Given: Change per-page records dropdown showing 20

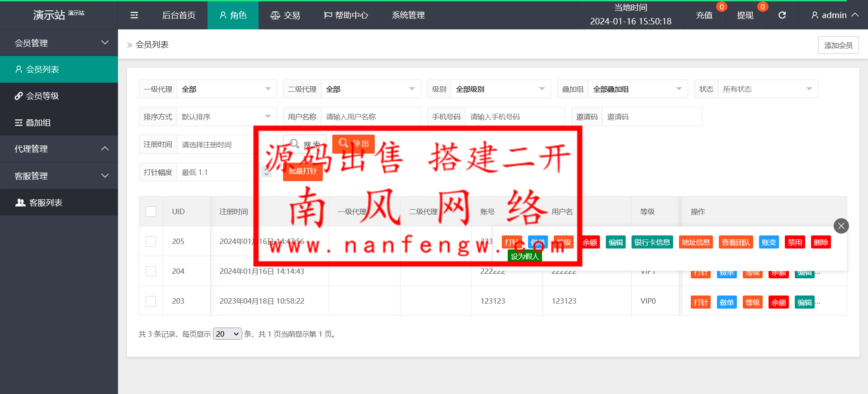Looking at the screenshot, I should pyautogui.click(x=227, y=334).
